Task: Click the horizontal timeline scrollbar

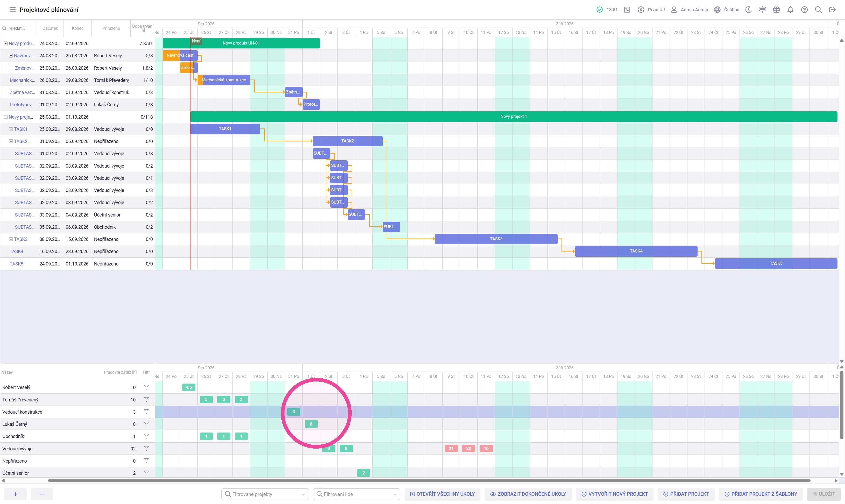Action: pyautogui.click(x=429, y=480)
